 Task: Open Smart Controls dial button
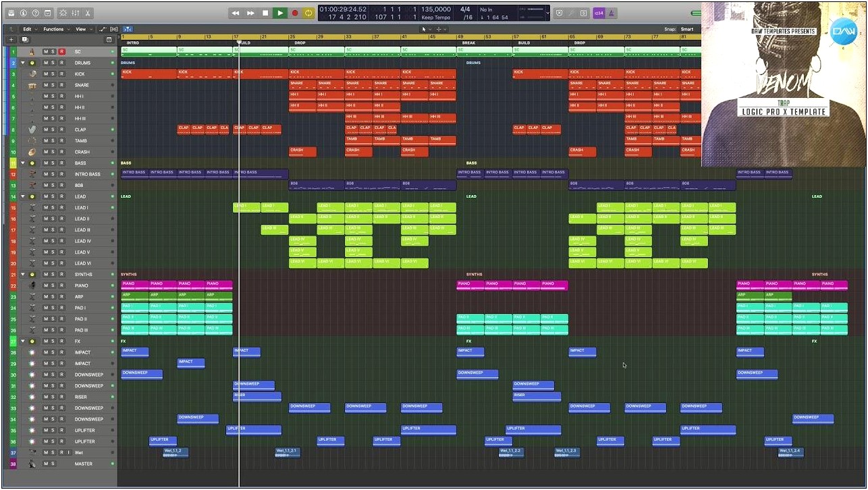coord(63,13)
